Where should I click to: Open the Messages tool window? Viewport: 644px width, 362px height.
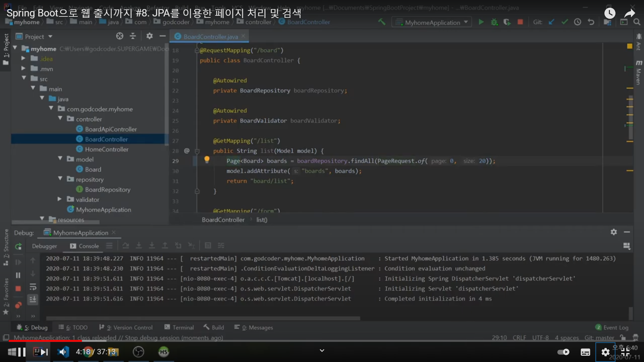pyautogui.click(x=254, y=327)
